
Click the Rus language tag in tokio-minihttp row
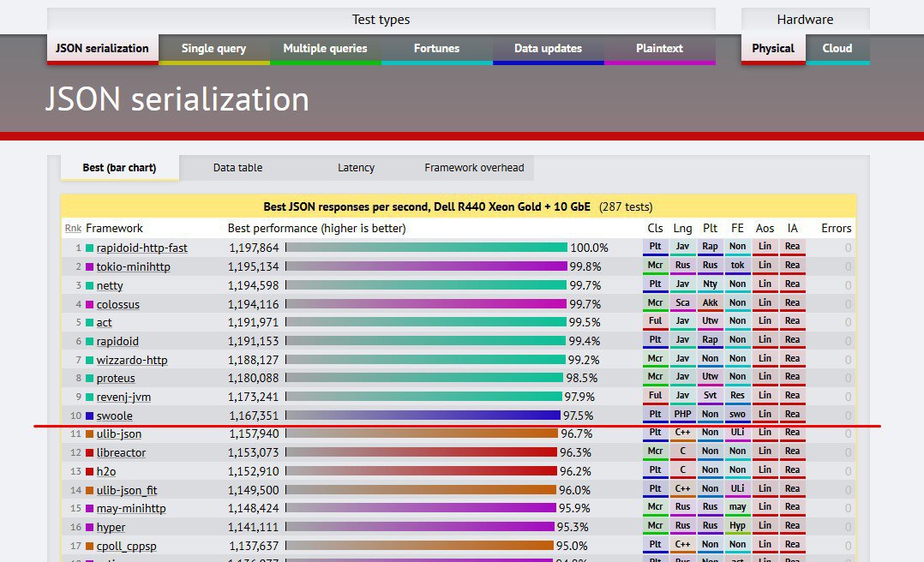click(x=682, y=266)
